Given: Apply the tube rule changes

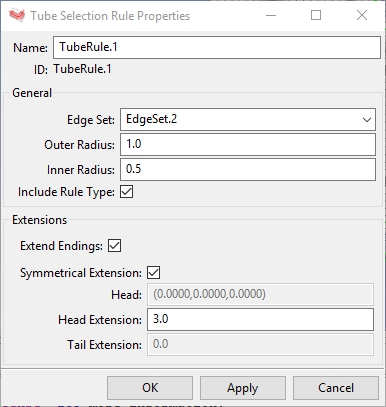Looking at the screenshot, I should [243, 388].
